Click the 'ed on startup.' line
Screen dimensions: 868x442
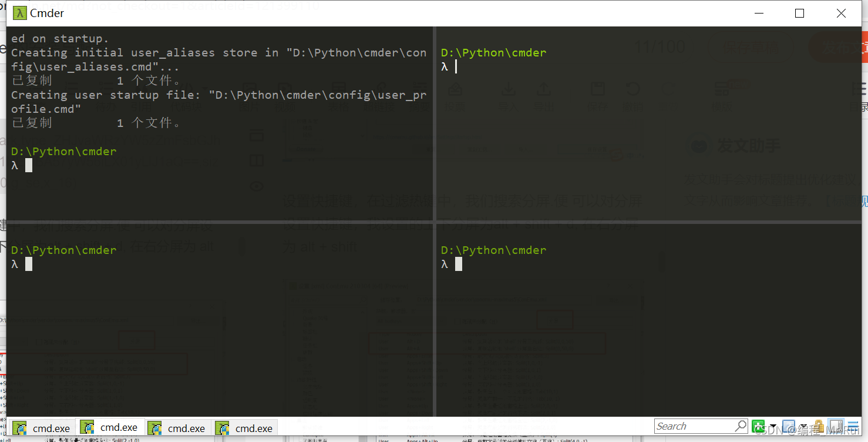(60, 38)
